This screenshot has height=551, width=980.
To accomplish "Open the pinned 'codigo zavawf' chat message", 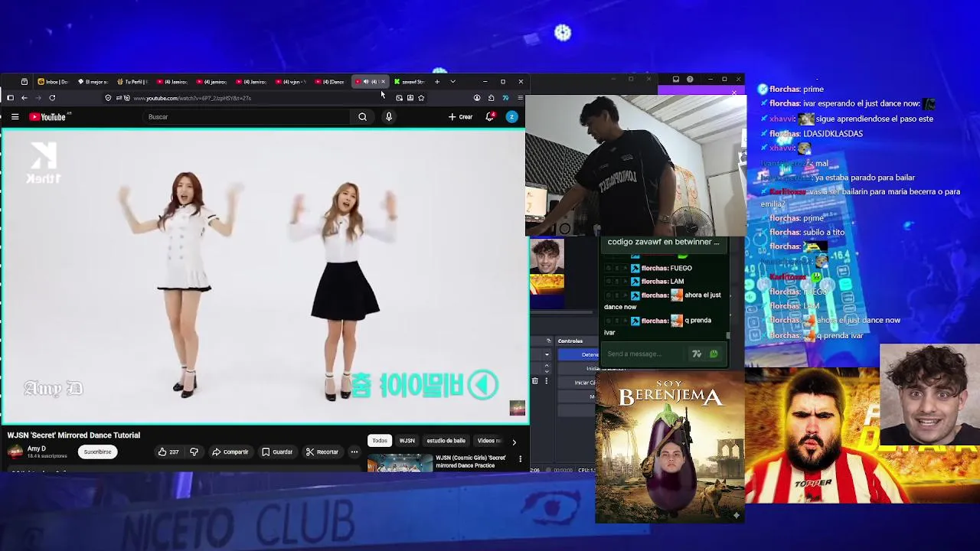I will [663, 242].
